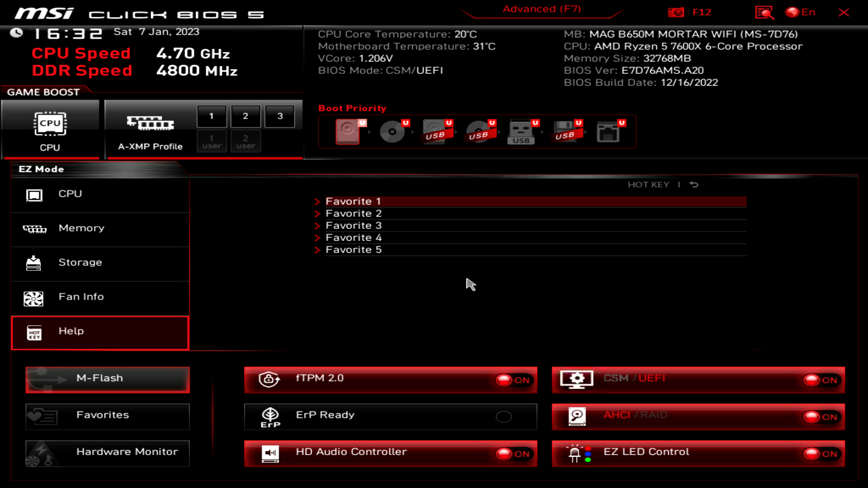
Task: Open the BIOS search magnifier icon
Action: tap(764, 12)
